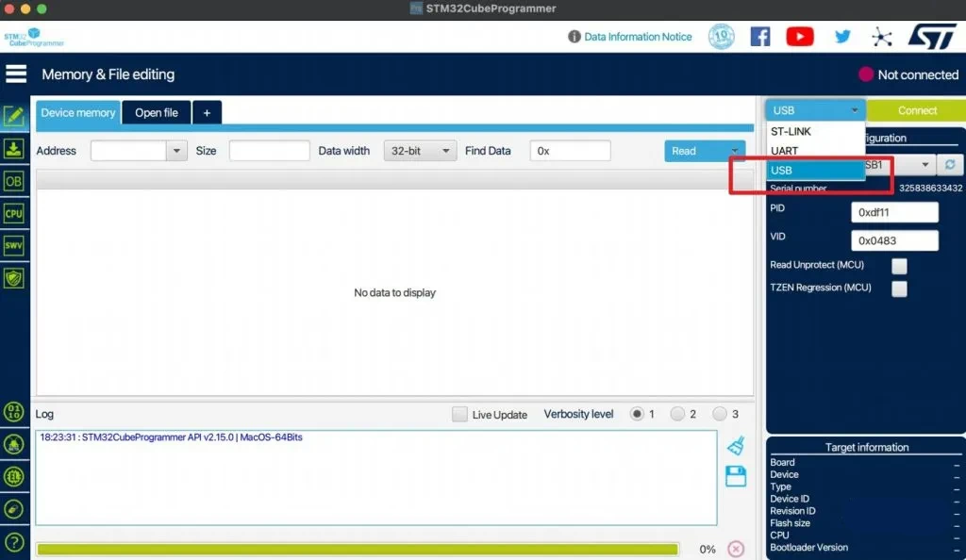Choose ST-LINK from the connection list
Screen dimensions: 966x560
click(816, 131)
